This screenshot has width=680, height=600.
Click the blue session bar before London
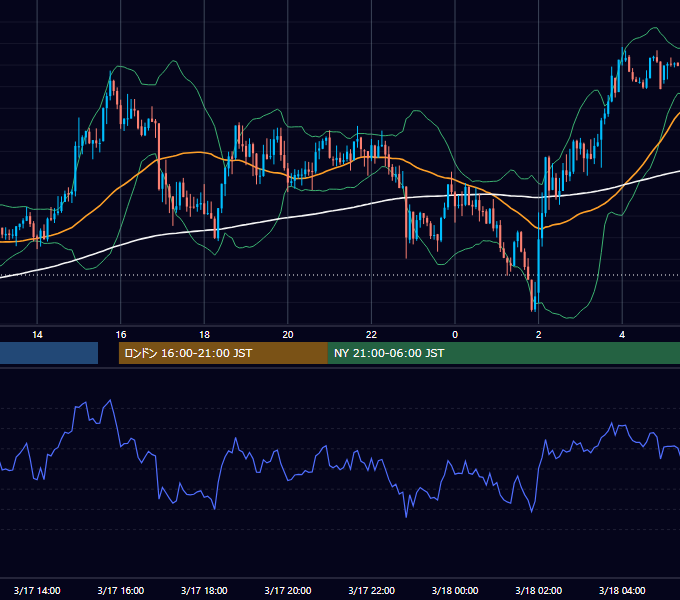(x=49, y=353)
